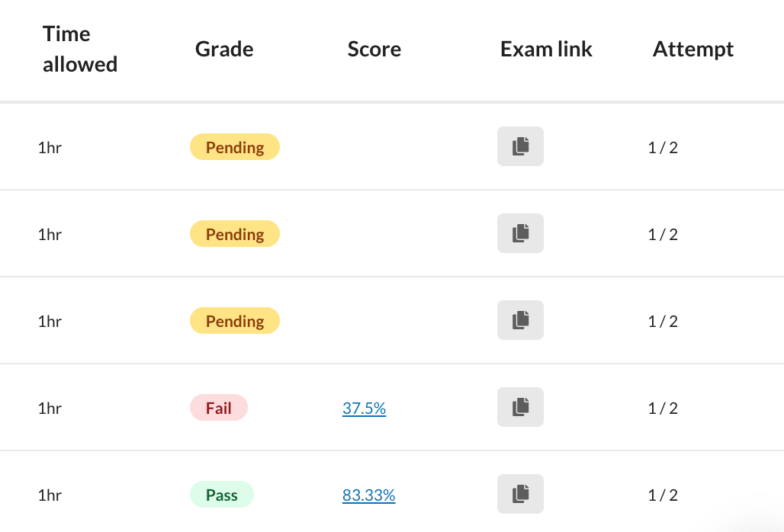Open the 37.5% score link
The width and height of the screenshot is (784, 532).
364,408
